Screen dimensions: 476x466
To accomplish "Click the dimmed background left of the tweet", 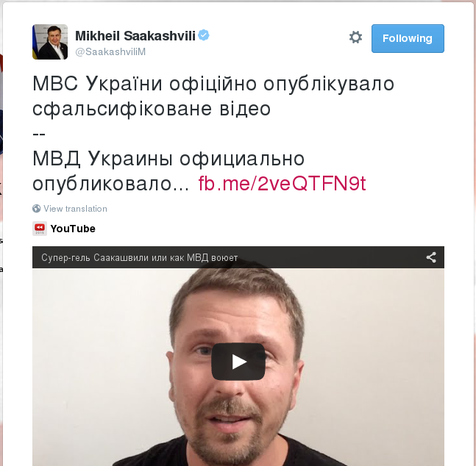I will coord(1,212).
